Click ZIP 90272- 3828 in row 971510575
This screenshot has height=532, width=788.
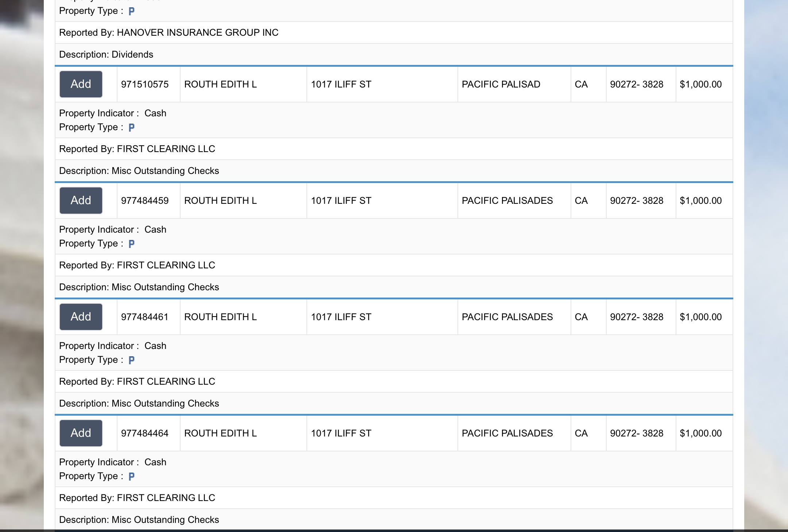click(x=637, y=84)
